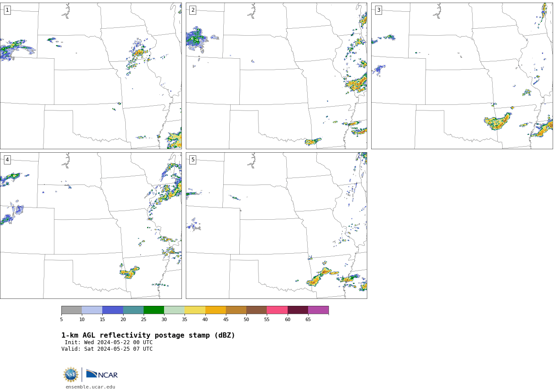Click the colorbar tick label 50
Screen dimensions: 557x392
[x=246, y=320]
